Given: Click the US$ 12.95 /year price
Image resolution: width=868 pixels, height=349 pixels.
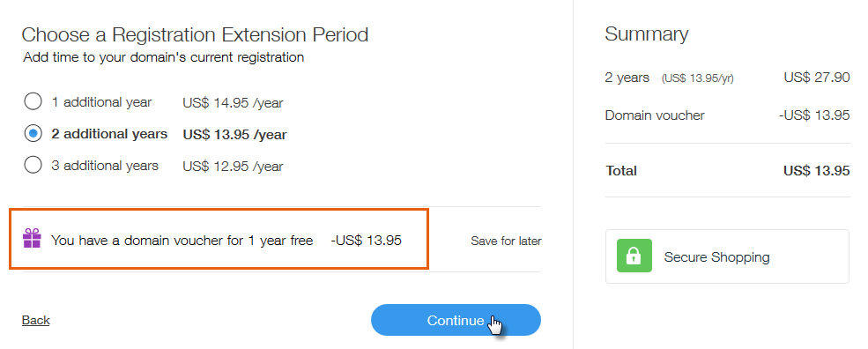Looking at the screenshot, I should click(233, 167).
